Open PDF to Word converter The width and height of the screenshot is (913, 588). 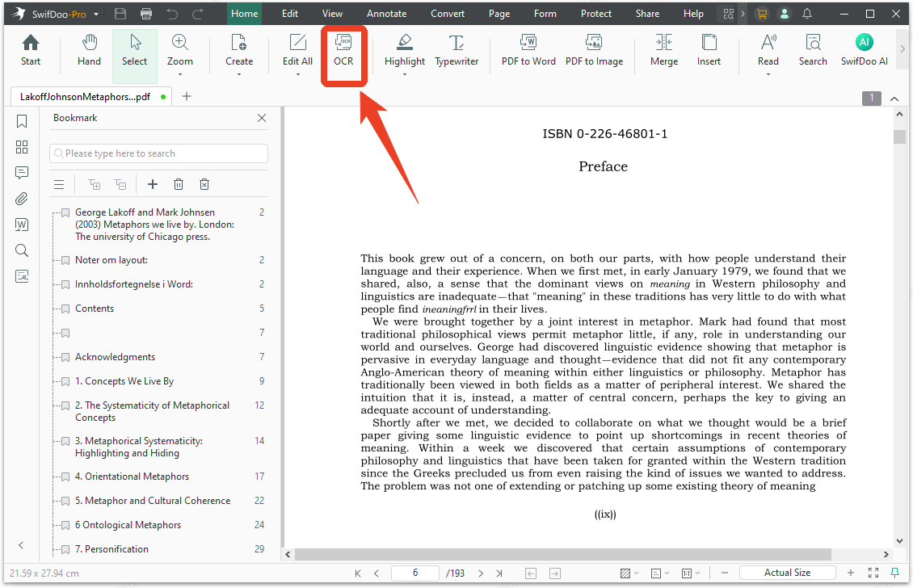pos(528,50)
